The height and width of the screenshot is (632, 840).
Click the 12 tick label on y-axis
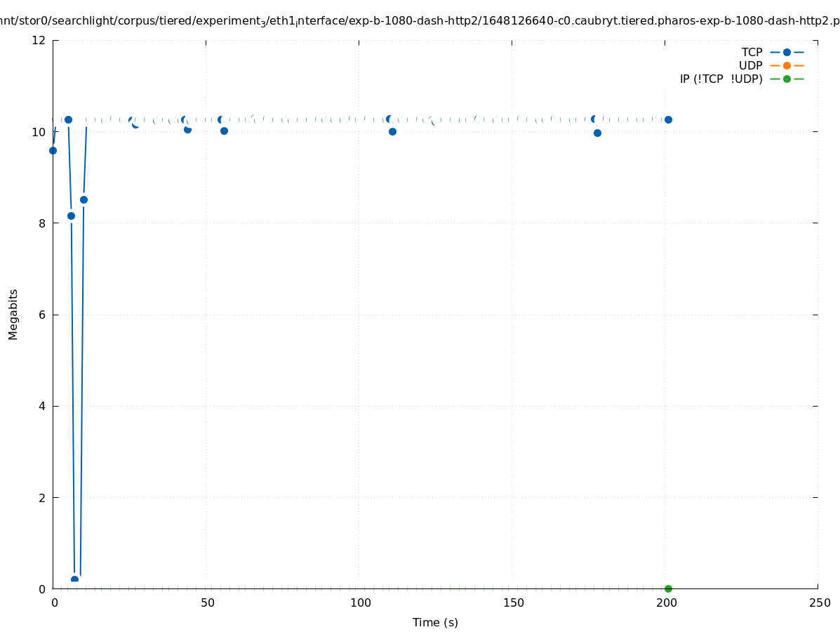[x=39, y=40]
